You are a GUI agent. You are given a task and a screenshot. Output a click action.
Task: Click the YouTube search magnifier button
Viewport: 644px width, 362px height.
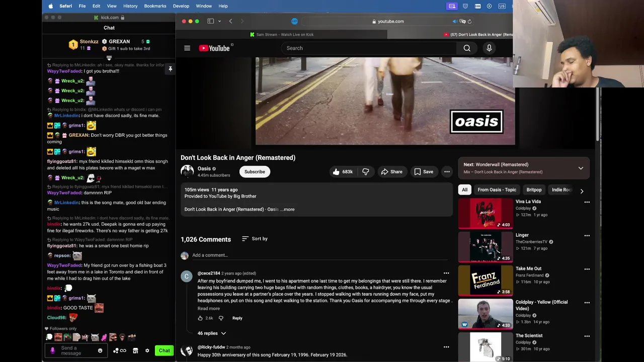(x=467, y=48)
